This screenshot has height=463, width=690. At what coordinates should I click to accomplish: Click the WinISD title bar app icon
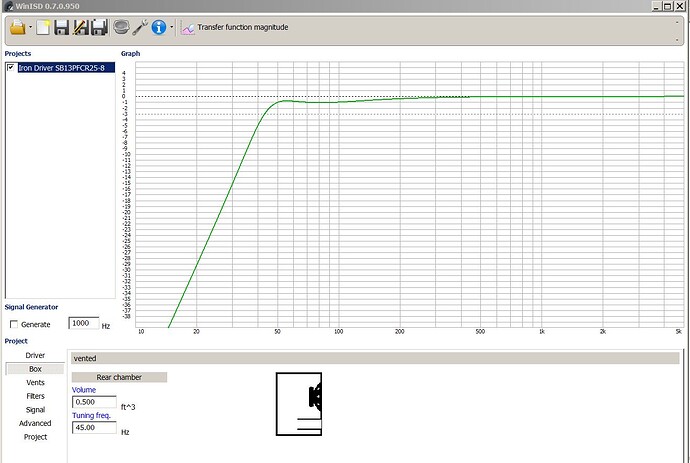[7, 6]
